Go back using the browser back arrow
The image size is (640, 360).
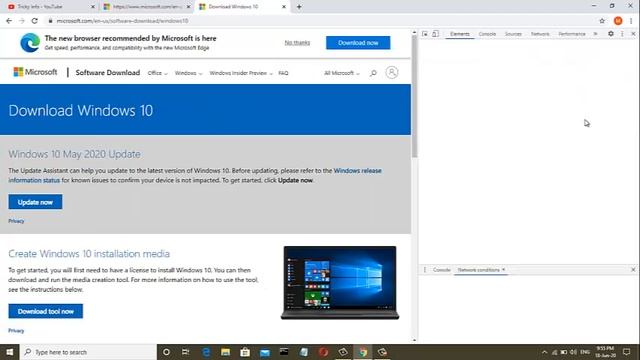click(x=9, y=21)
